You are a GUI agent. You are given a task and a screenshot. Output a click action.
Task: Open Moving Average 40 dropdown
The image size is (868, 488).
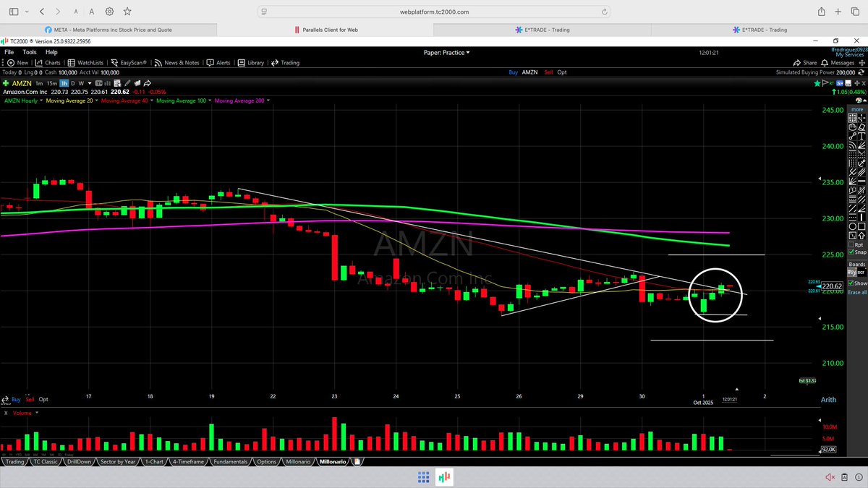[x=151, y=101]
